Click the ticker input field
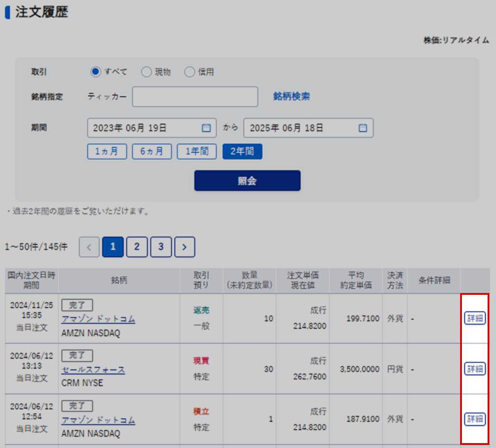Viewport: 496px width, 448px height. coord(195,97)
